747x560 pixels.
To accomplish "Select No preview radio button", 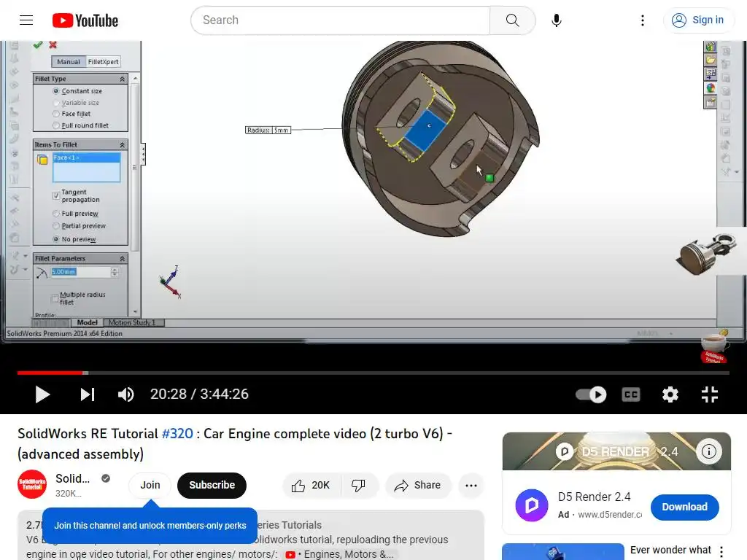I will point(55,239).
